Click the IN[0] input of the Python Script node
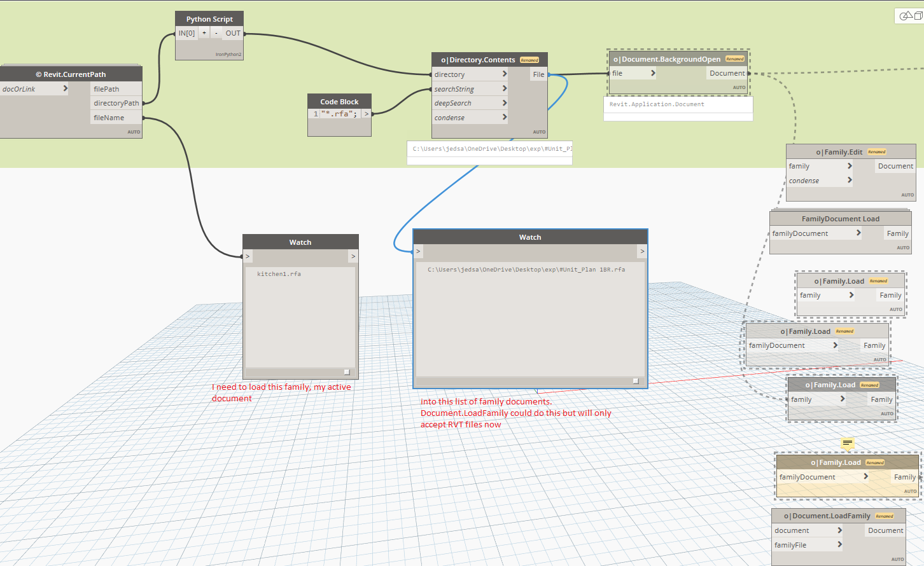The width and height of the screenshot is (924, 566). 186,32
